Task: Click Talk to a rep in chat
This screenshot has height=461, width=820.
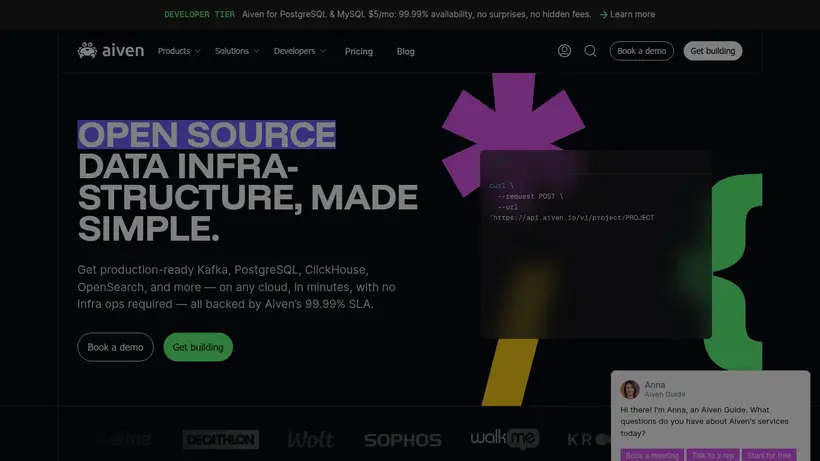Action: (x=713, y=455)
